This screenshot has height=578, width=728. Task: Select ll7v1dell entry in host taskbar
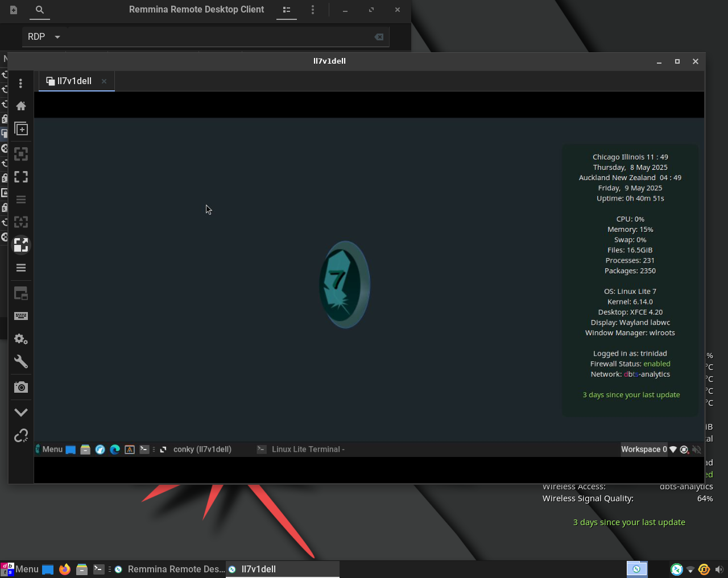tap(283, 569)
